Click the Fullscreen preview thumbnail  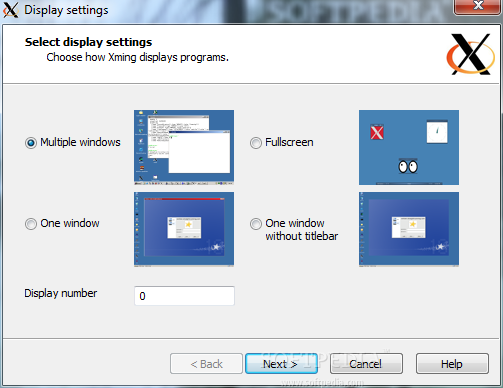point(409,147)
